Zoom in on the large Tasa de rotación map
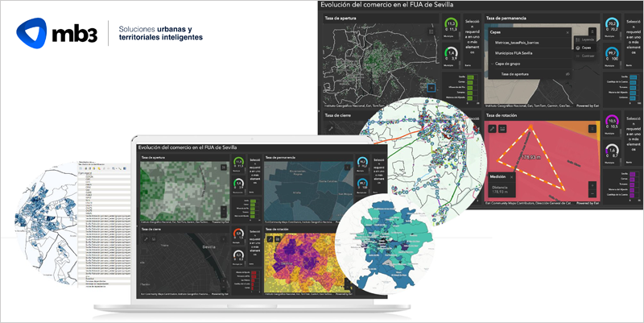This screenshot has height=323, width=644. pos(593,184)
